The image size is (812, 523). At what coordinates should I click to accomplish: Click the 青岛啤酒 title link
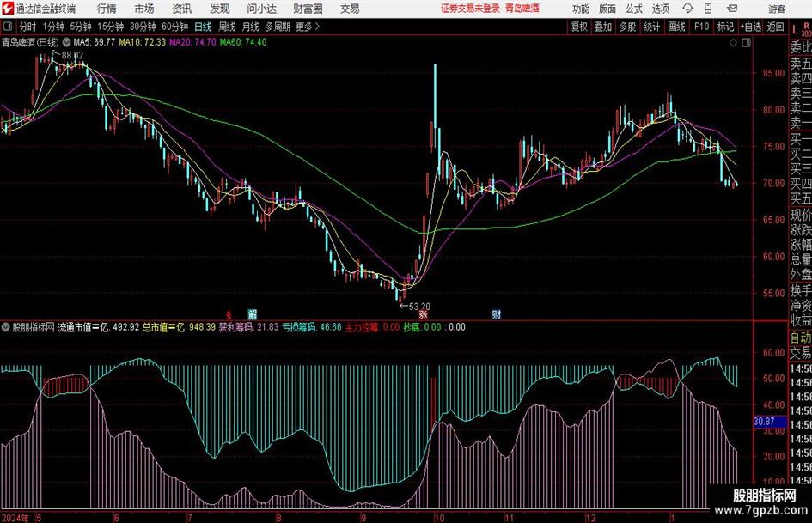pyautogui.click(x=522, y=9)
